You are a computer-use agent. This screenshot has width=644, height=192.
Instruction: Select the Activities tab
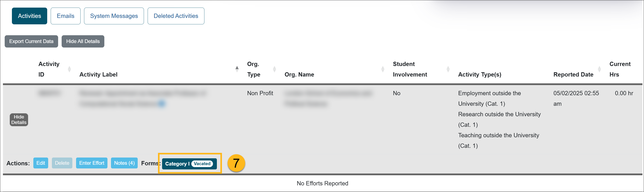coord(29,16)
